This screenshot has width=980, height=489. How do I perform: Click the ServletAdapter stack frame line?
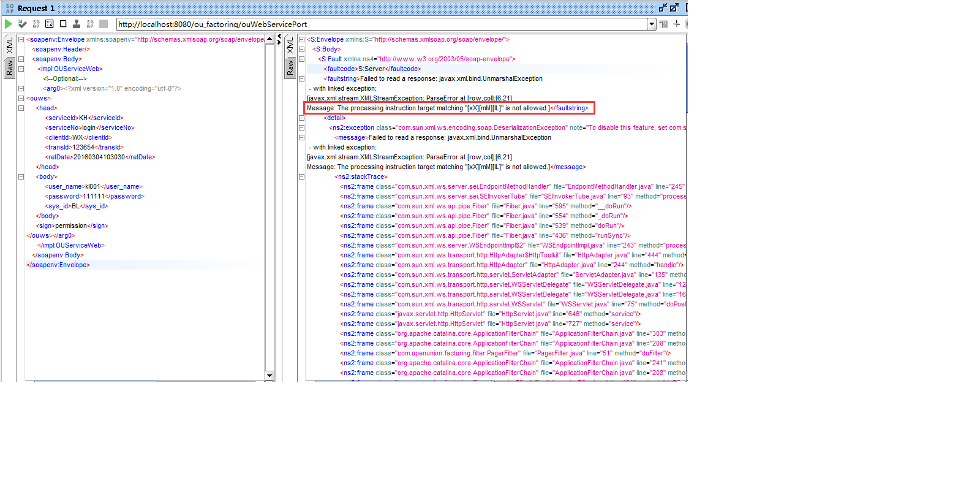513,275
